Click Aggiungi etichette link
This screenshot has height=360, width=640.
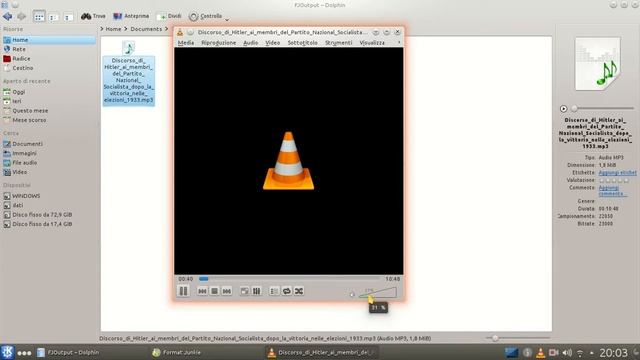(617, 173)
